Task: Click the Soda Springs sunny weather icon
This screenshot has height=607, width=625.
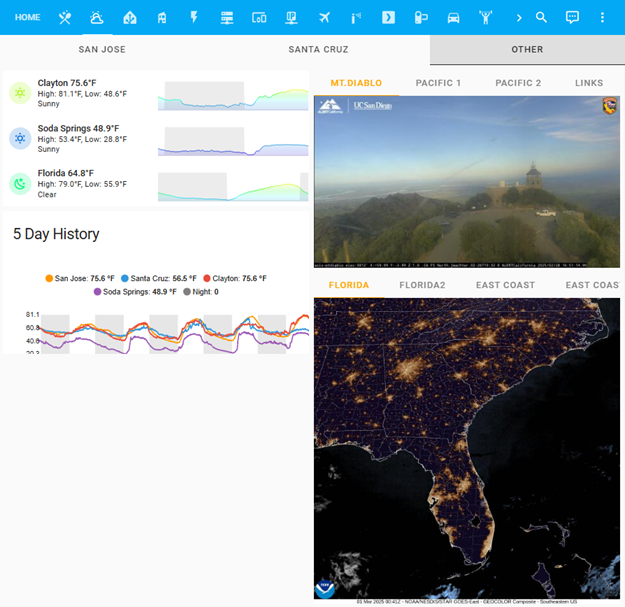Action: [20, 138]
